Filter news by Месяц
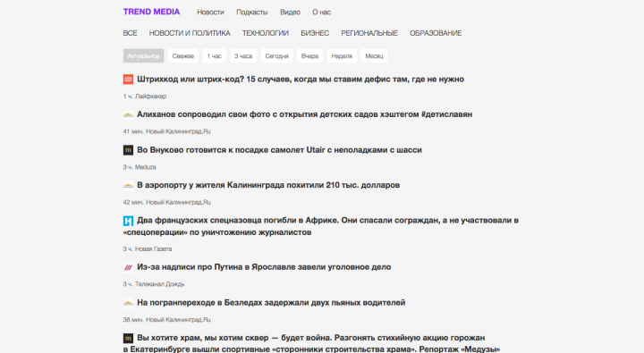The width and height of the screenshot is (644, 353). click(374, 55)
